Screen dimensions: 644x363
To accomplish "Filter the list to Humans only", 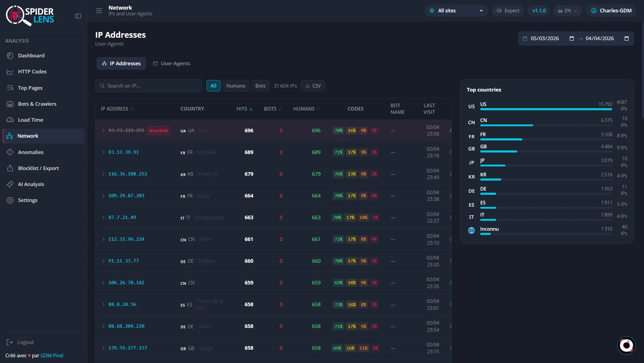I will coord(235,86).
